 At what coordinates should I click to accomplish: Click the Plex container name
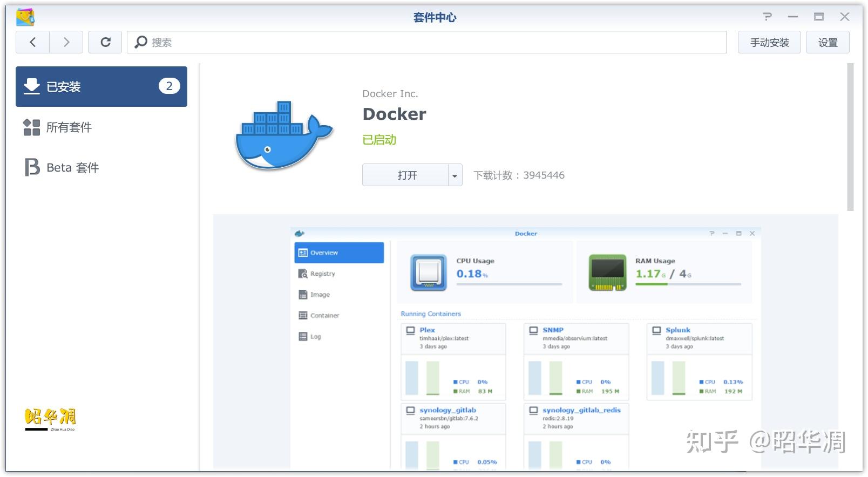pyautogui.click(x=427, y=330)
